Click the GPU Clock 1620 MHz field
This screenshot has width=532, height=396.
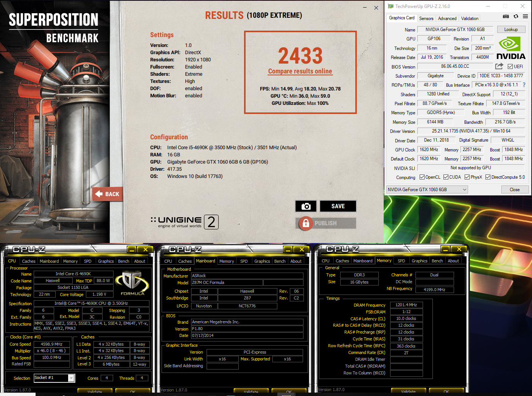point(429,150)
